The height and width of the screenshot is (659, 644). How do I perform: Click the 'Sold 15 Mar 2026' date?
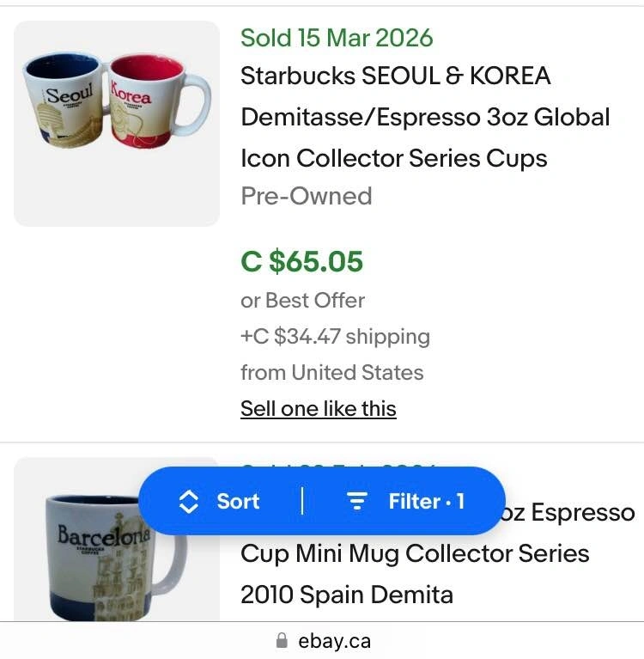337,38
